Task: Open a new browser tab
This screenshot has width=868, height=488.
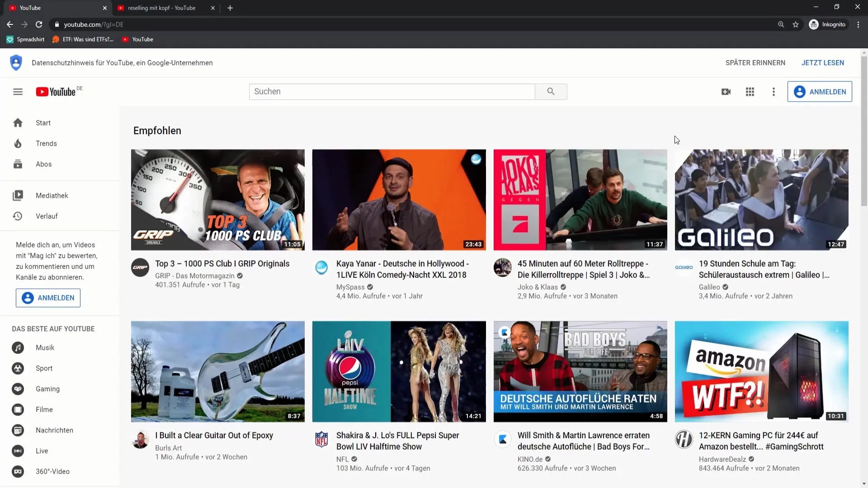Action: pos(230,8)
